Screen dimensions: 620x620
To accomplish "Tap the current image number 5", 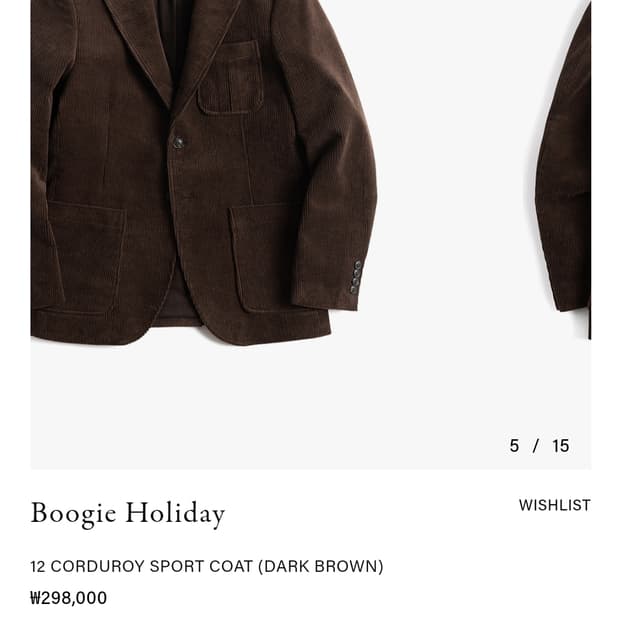I will [x=514, y=446].
